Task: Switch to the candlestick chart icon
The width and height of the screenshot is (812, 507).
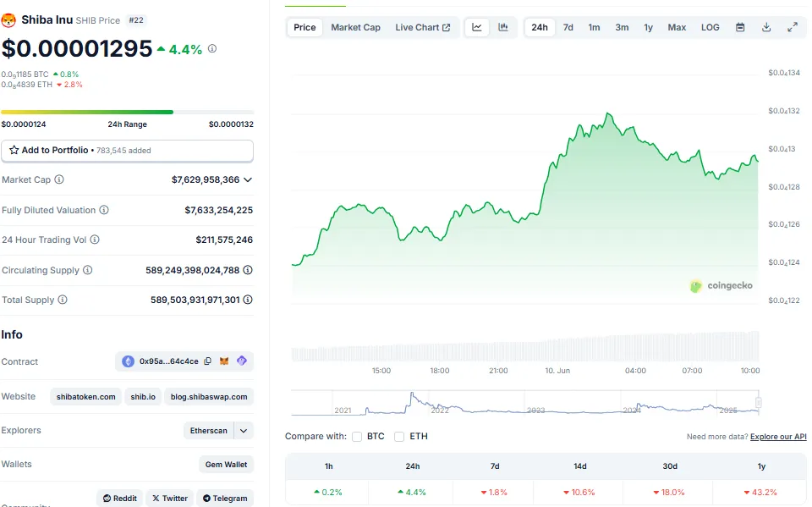Action: [502, 27]
